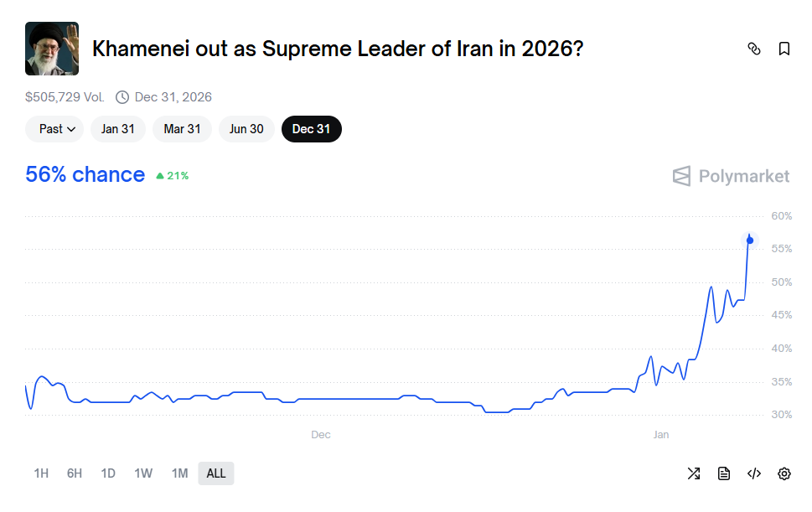812x512 pixels.
Task: Set chart range to 6H
Action: [75, 473]
